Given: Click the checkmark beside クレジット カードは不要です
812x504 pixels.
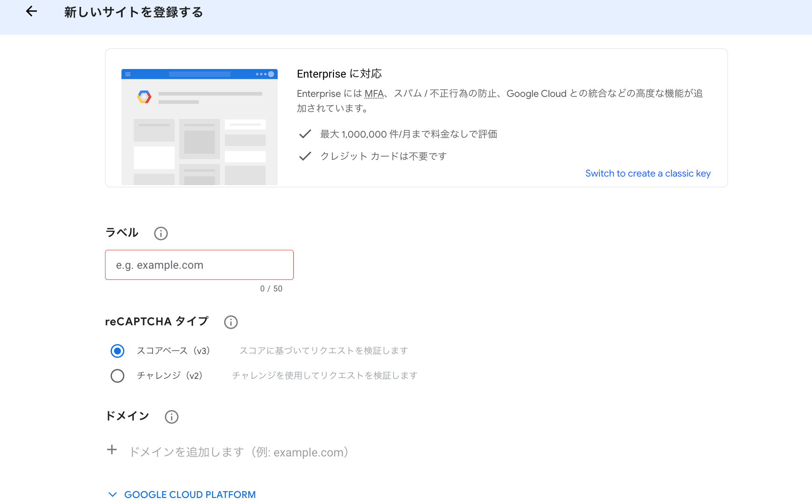Looking at the screenshot, I should 304,156.
